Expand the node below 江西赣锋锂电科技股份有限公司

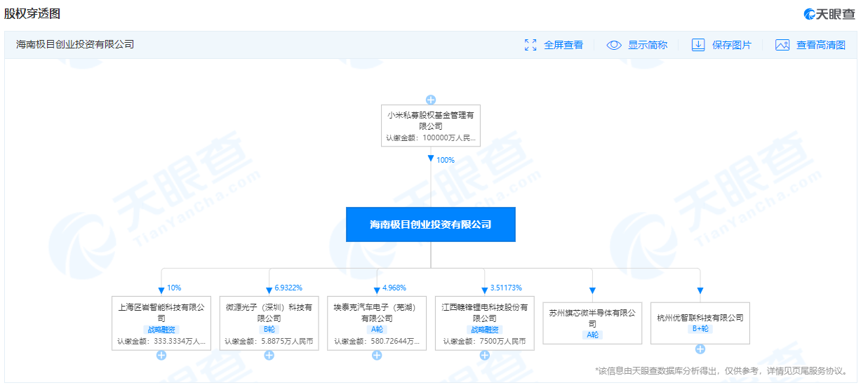click(484, 356)
